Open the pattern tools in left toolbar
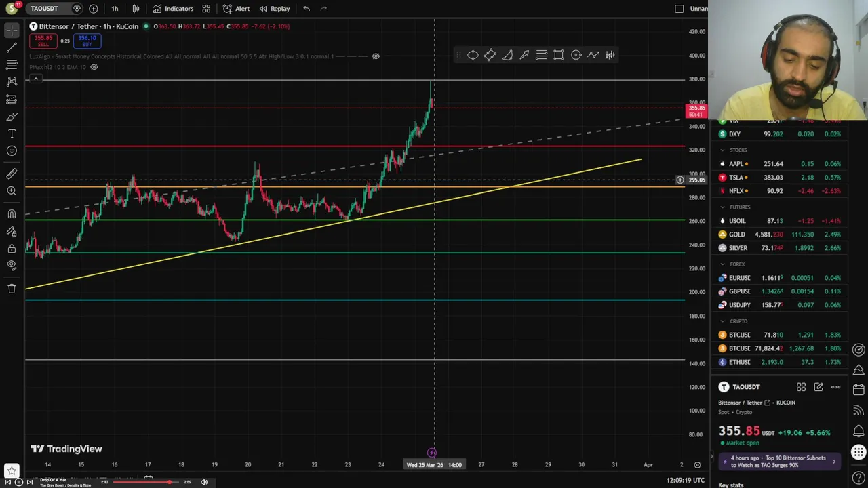Image resolution: width=868 pixels, height=488 pixels. pyautogui.click(x=12, y=81)
